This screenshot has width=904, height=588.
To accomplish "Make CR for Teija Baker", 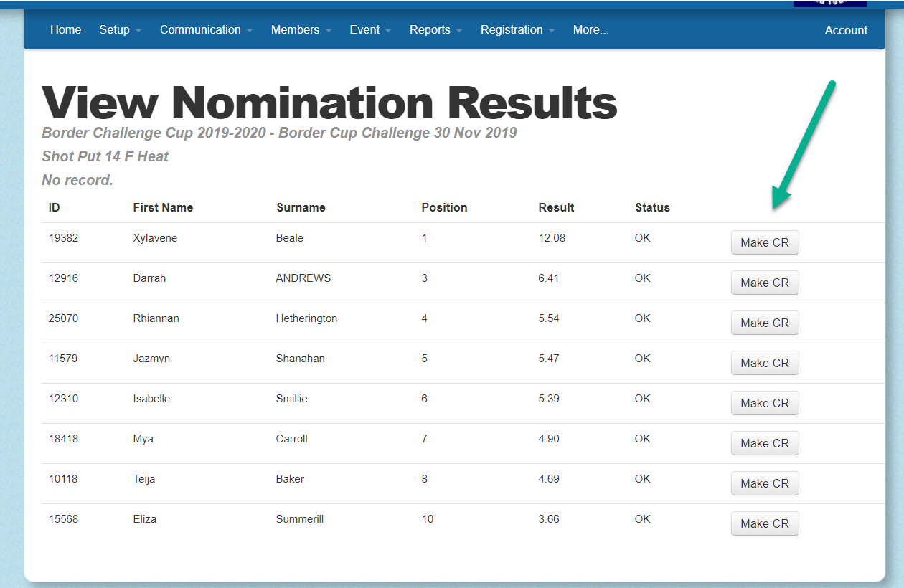I will point(765,483).
